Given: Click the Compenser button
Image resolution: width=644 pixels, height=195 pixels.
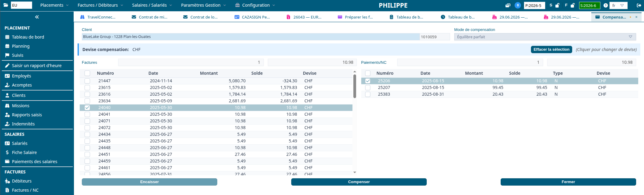Looking at the screenshot, I should click(x=359, y=182).
